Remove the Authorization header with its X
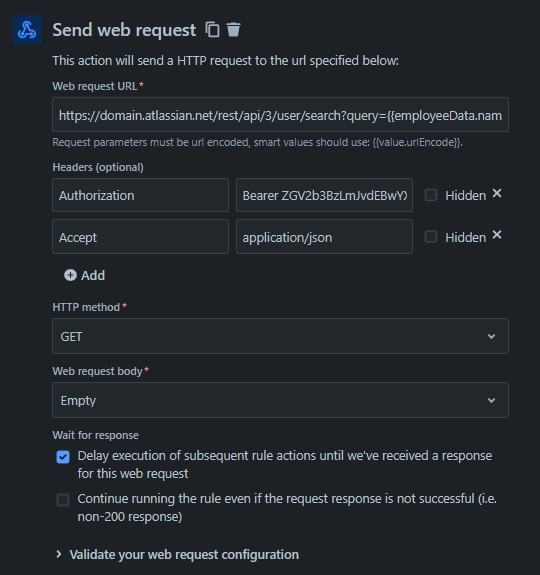This screenshot has height=575, width=540. pyautogui.click(x=497, y=193)
